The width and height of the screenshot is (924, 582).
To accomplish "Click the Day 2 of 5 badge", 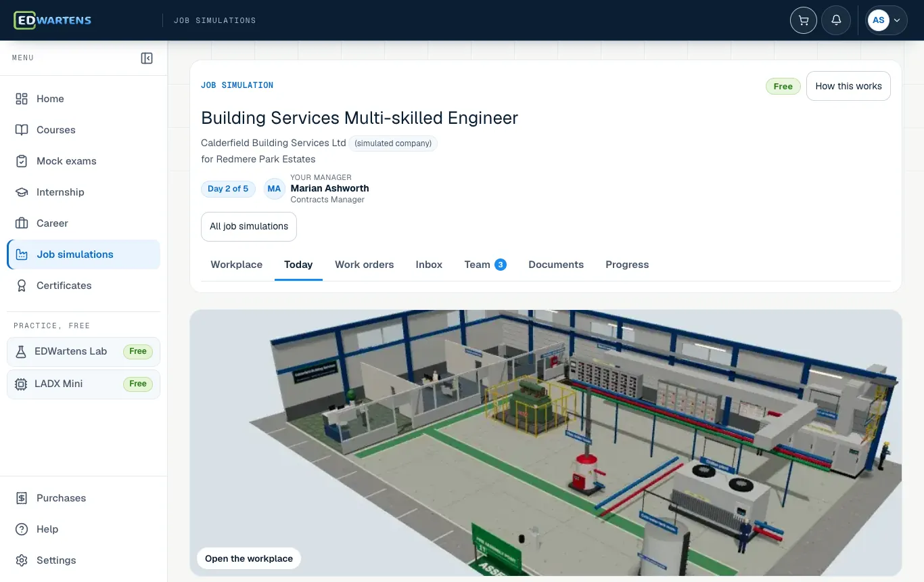I will [228, 189].
